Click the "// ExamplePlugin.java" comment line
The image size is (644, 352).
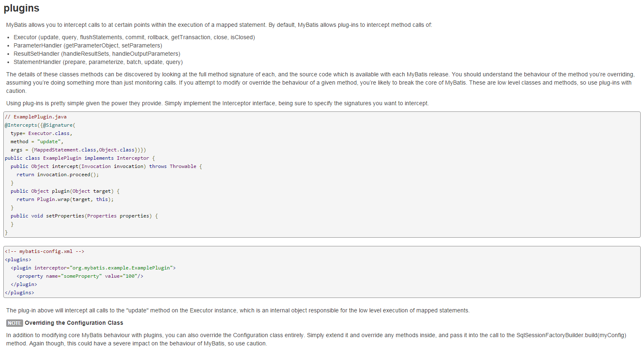pos(35,117)
